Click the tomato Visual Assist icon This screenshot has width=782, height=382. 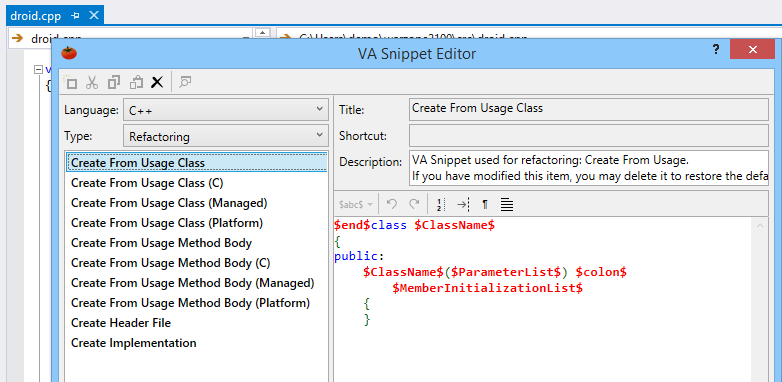[69, 52]
